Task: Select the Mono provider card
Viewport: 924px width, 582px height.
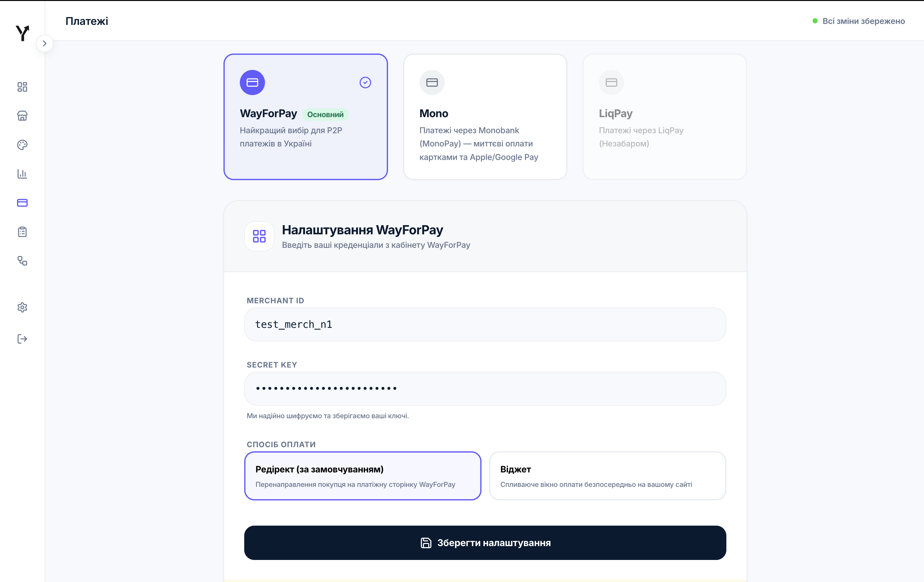Action: coord(485,117)
